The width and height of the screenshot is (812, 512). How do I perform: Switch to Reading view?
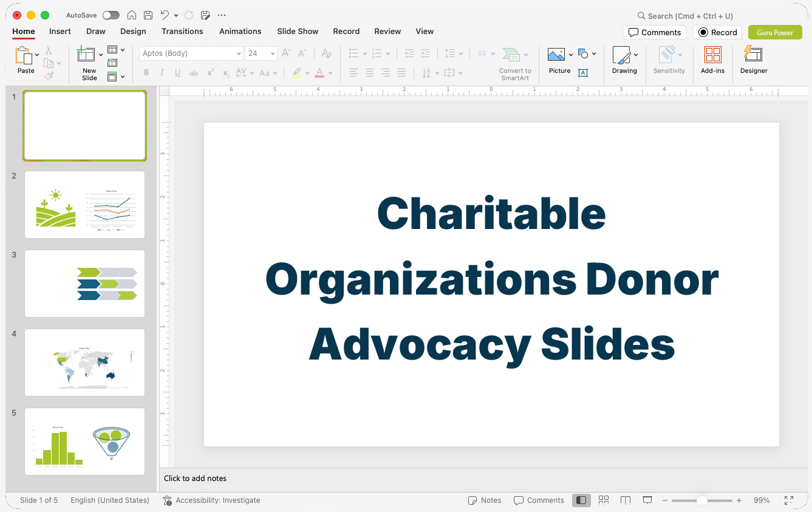pos(626,500)
